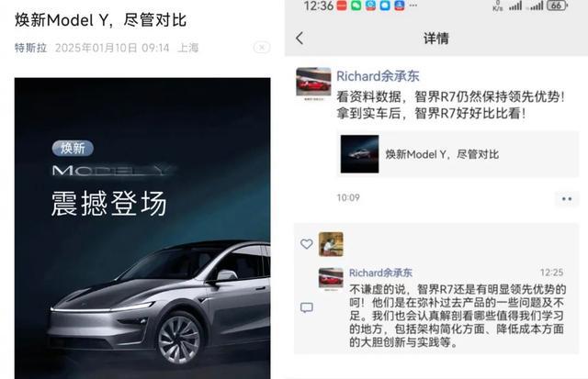Tap the back arrow next to 详情

[300, 38]
